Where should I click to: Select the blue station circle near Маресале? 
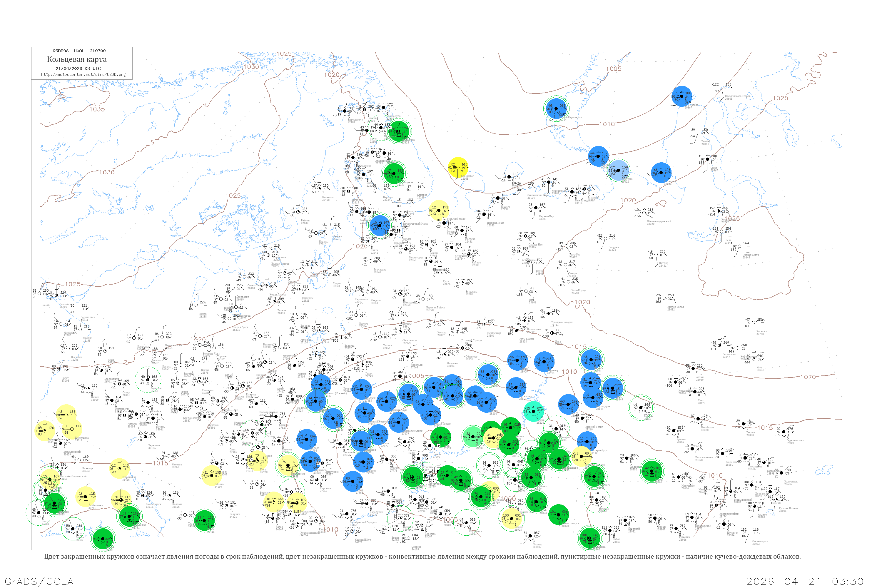pyautogui.click(x=661, y=173)
